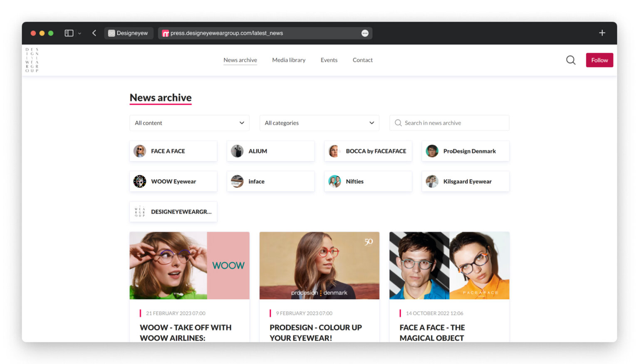639x364 pixels.
Task: Click the Nifties brand avatar
Action: pos(334,181)
